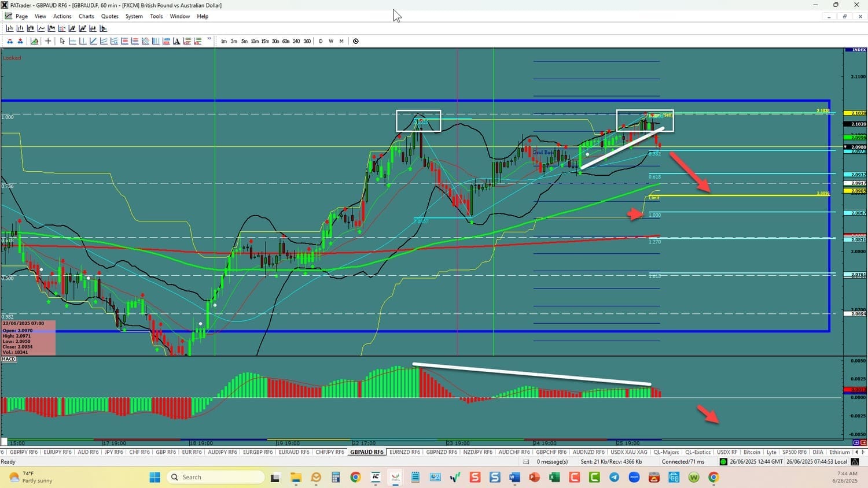Select the 240 minute timeframe
This screenshot has height=488, width=868.
(296, 41)
